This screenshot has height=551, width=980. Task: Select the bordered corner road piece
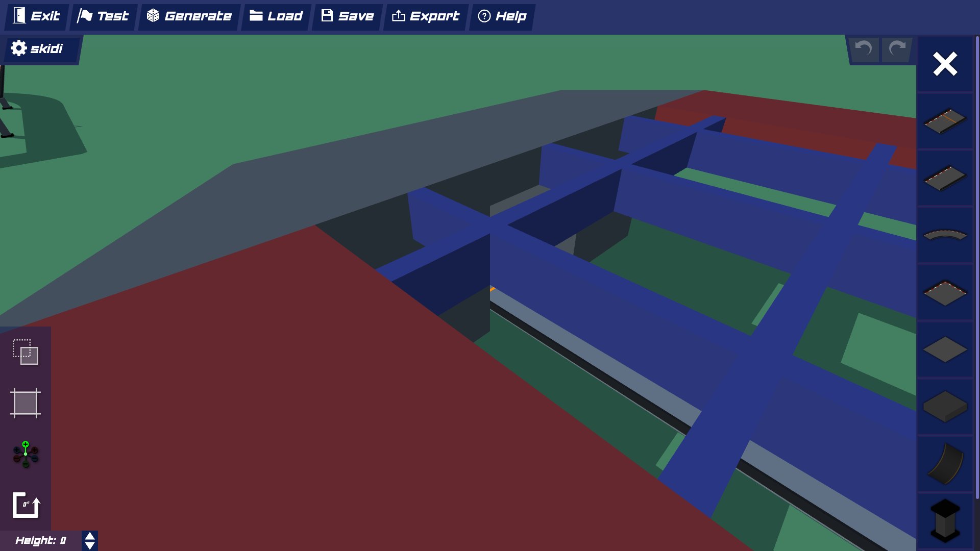(945, 292)
